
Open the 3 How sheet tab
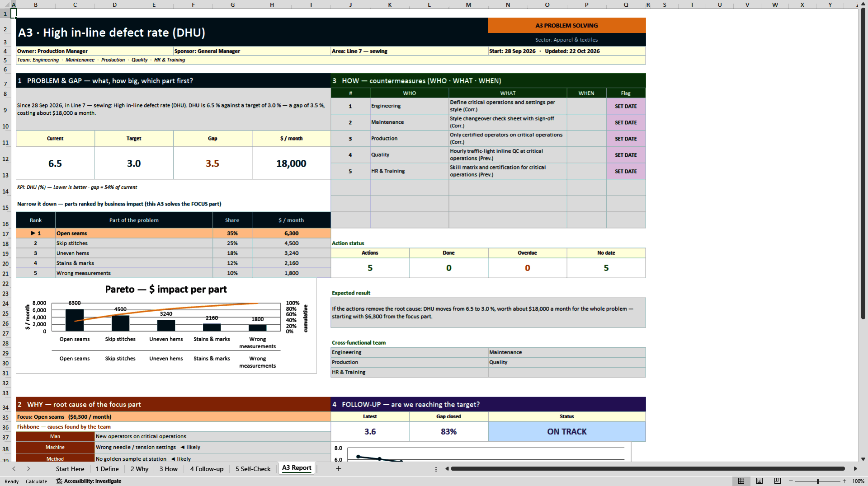click(x=169, y=469)
